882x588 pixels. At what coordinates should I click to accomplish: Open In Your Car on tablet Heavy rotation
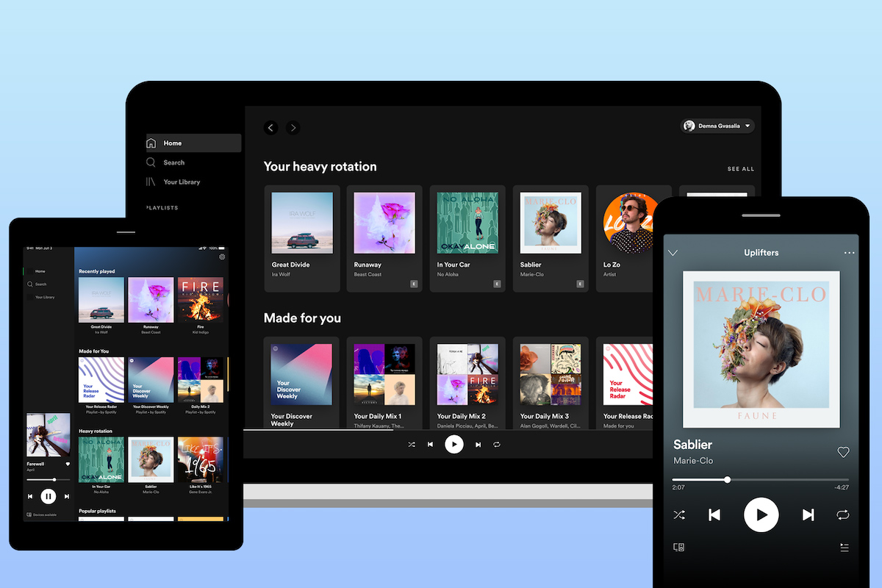pyautogui.click(x=101, y=465)
